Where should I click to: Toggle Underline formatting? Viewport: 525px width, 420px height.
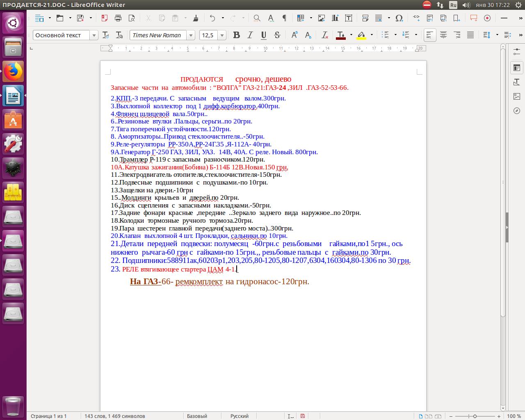263,35
